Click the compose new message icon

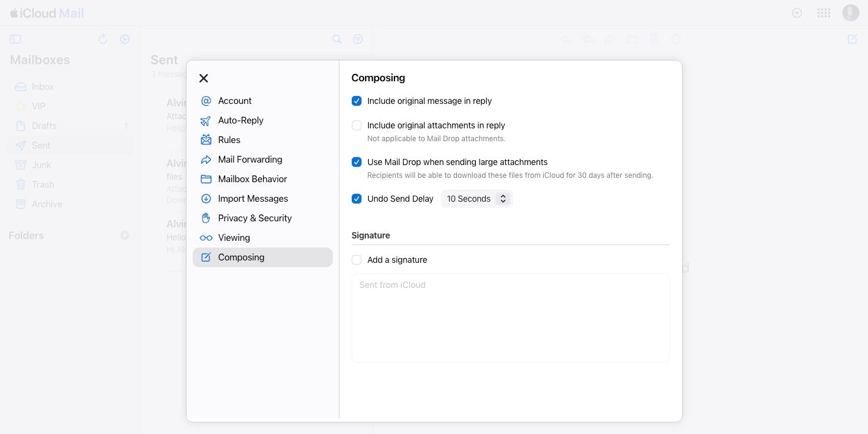point(851,39)
